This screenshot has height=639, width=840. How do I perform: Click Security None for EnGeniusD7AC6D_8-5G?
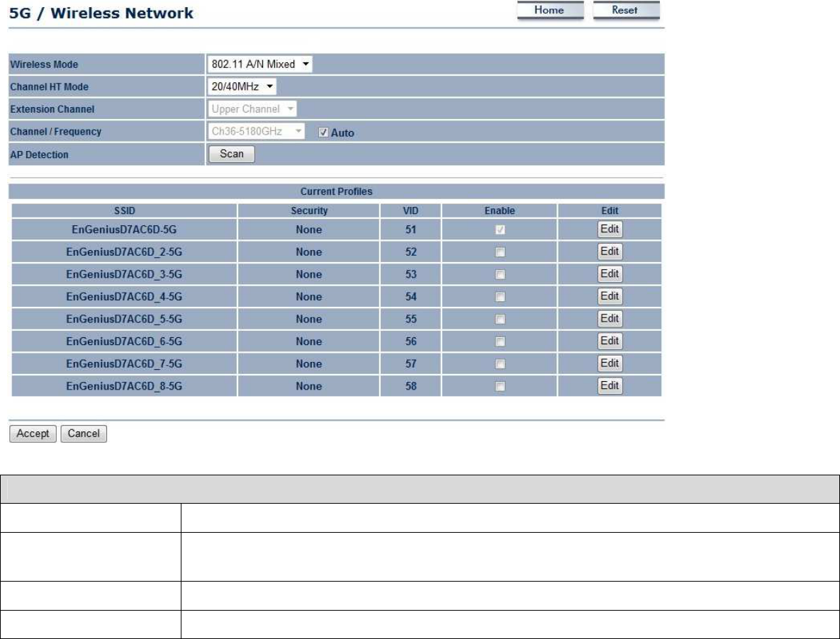309,386
